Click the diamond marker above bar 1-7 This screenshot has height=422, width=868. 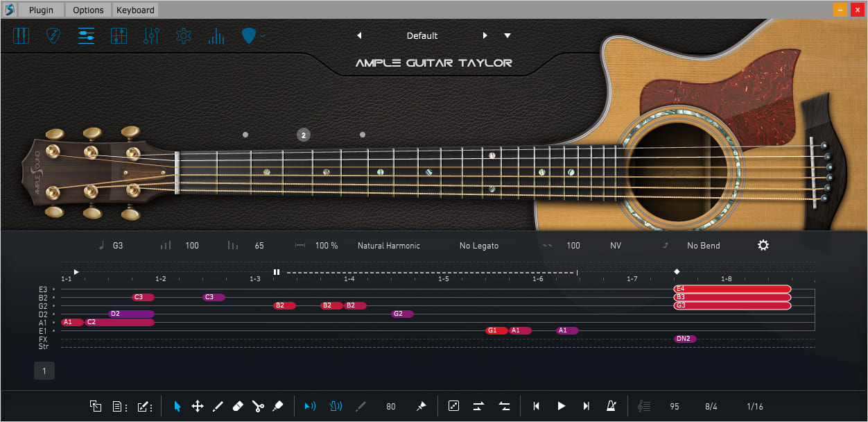click(x=677, y=271)
